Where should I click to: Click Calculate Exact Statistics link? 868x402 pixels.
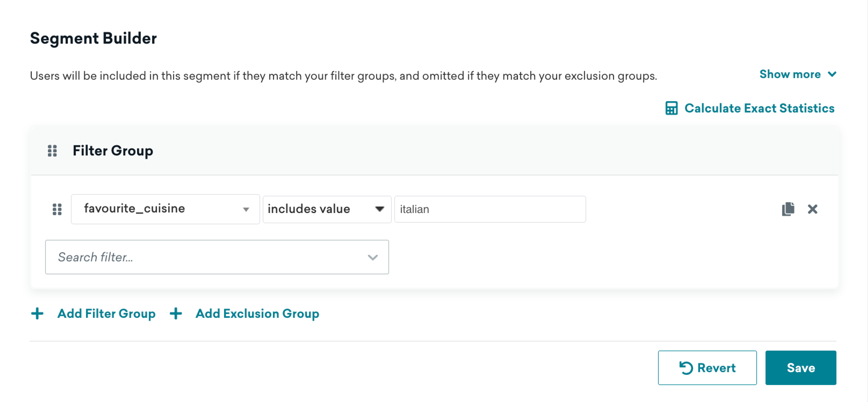click(759, 108)
